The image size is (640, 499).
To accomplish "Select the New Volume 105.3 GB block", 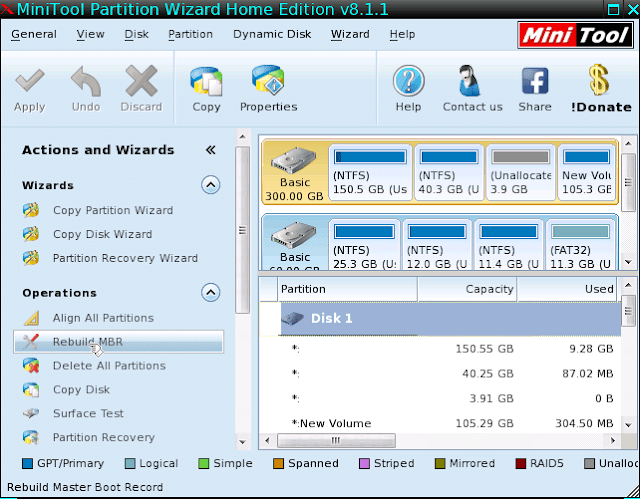I will tap(587, 172).
